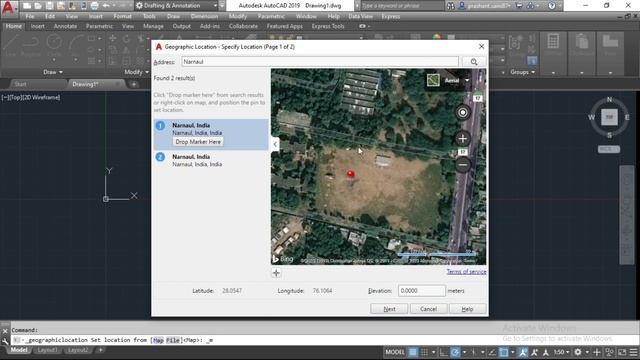Switch to the Annotate ribbon tab

[65, 26]
